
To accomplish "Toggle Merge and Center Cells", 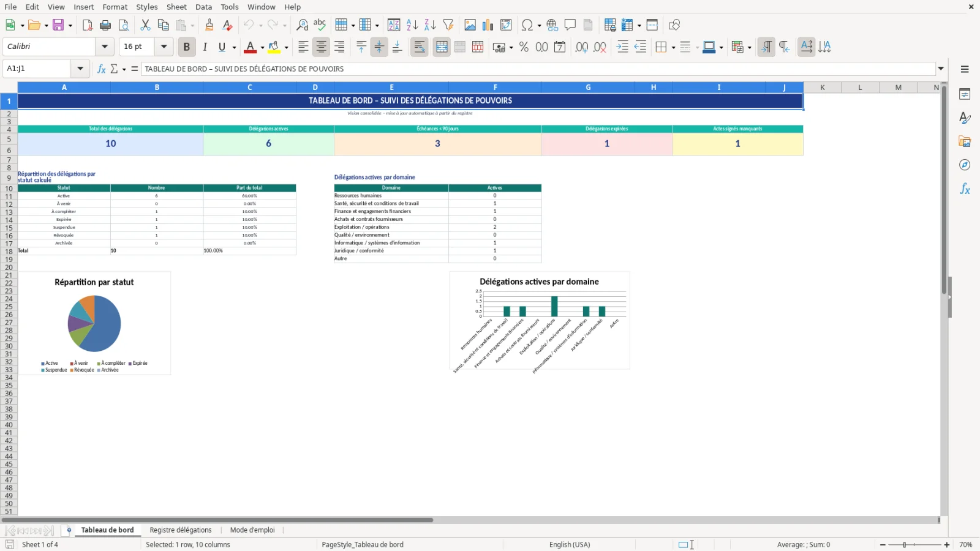I will [442, 47].
